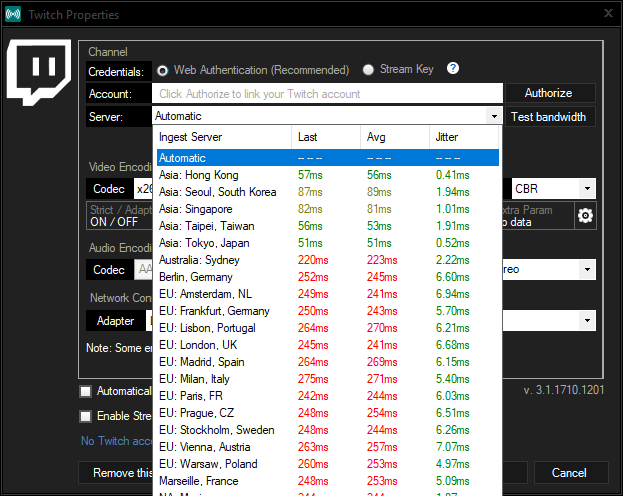Choose EU: Paris, FR server

point(328,396)
